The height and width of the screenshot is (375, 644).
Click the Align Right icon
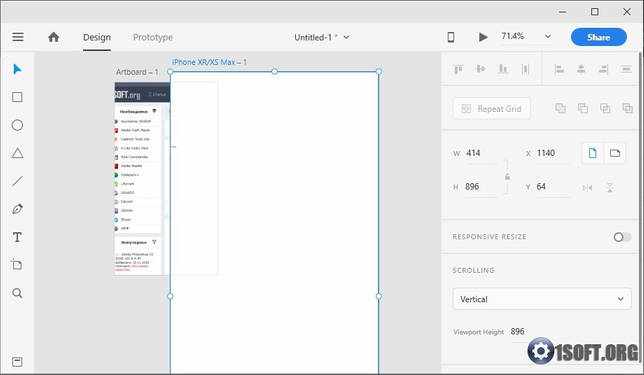pos(603,69)
